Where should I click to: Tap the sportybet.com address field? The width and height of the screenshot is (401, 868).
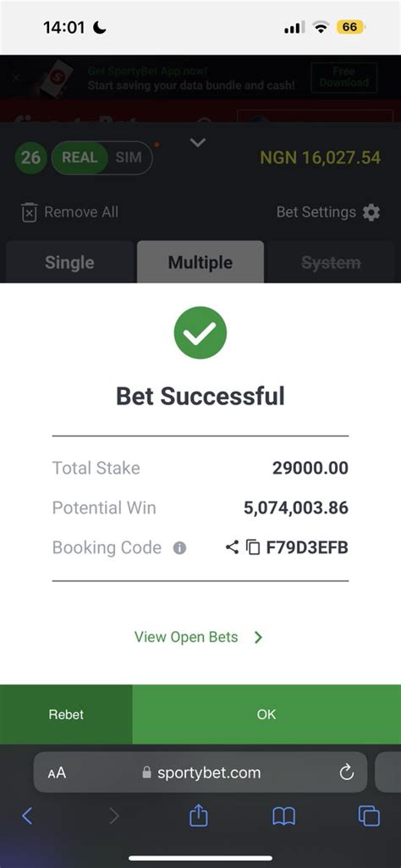200,772
